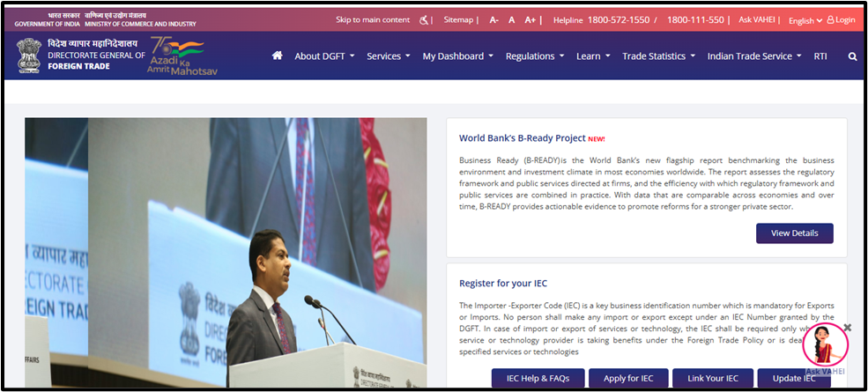Click the Link Your IEC button
This screenshot has height=392, width=868.
click(712, 378)
